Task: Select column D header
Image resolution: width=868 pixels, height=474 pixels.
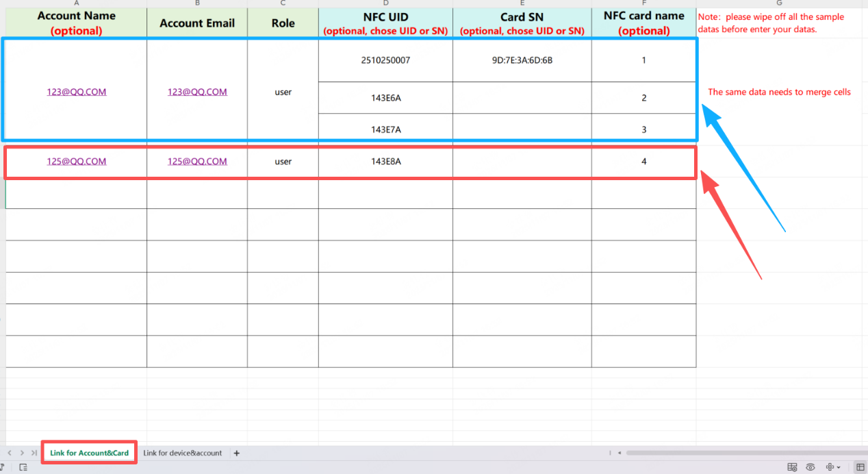Action: point(385,3)
